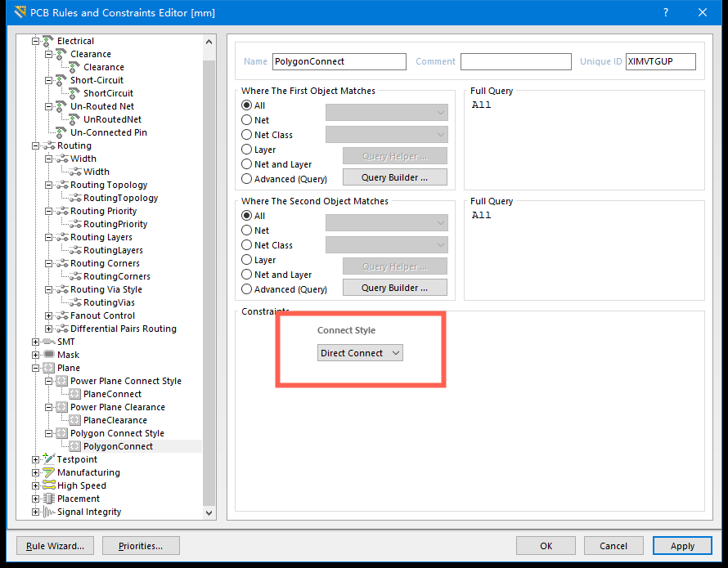Click the Testpoint category icon
Viewport: 728px width, 568px height.
(x=48, y=459)
